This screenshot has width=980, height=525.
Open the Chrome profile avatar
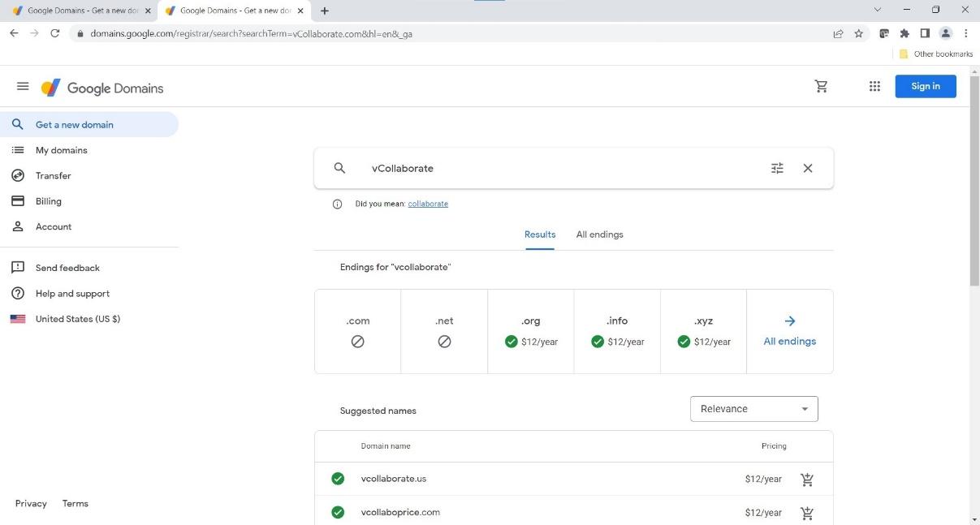coord(945,33)
